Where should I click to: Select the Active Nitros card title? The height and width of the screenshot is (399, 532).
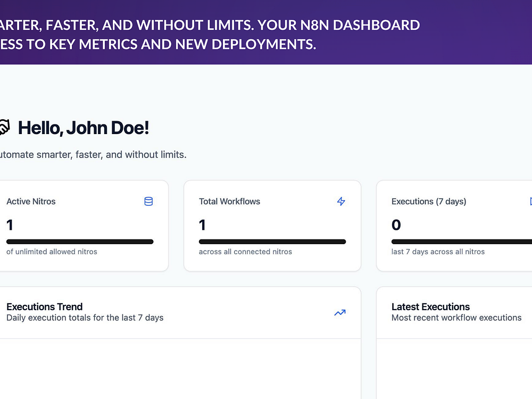point(31,202)
